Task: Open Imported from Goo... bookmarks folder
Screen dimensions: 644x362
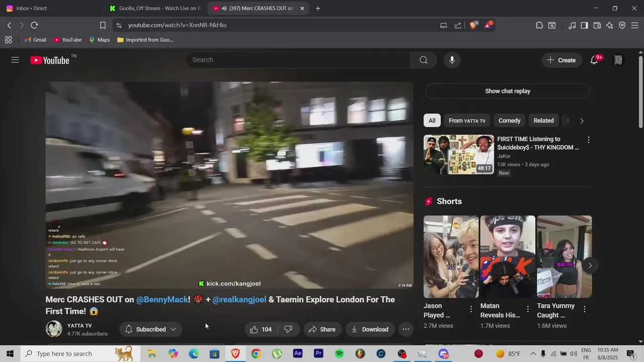Action: pos(145,40)
